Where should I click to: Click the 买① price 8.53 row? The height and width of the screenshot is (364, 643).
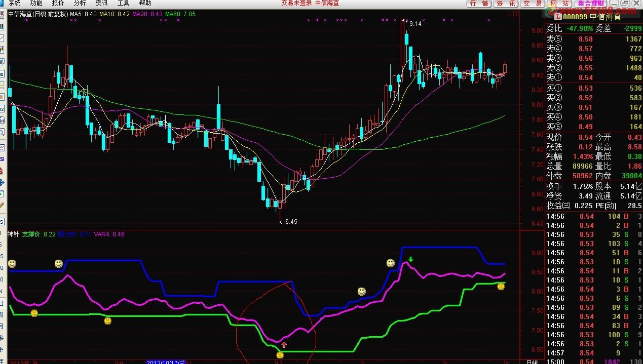click(x=594, y=88)
